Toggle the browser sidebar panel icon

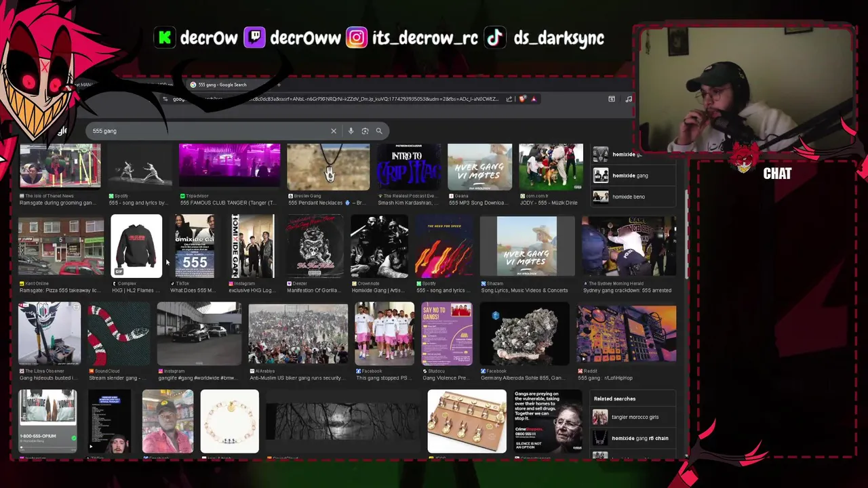(x=611, y=99)
